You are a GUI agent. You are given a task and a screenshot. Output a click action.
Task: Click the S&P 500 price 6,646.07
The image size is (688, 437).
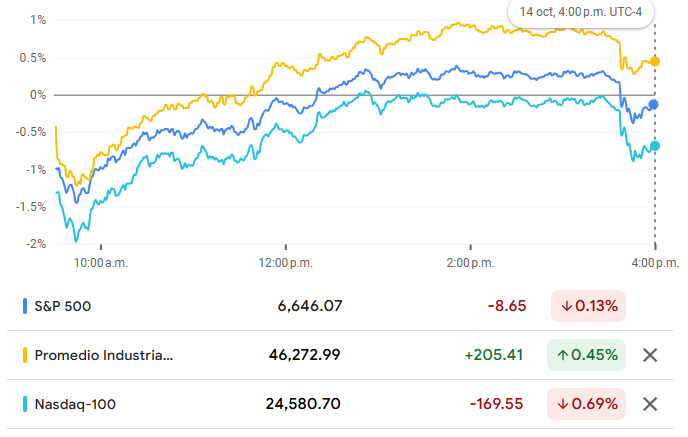tap(310, 306)
